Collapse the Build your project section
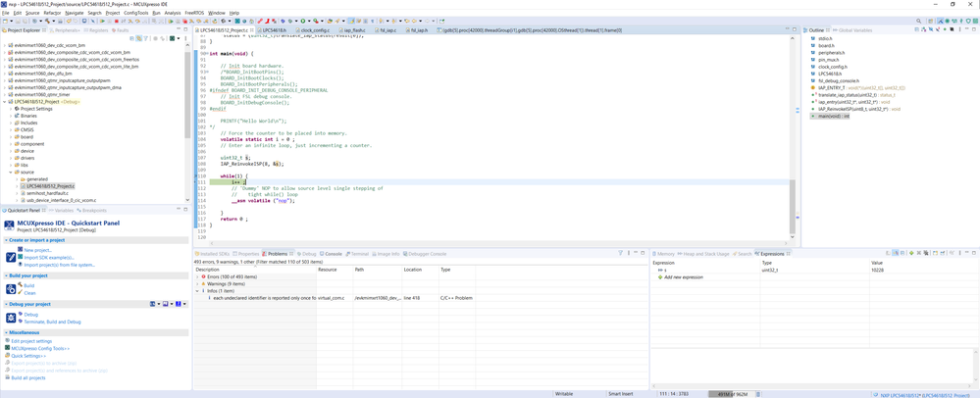The image size is (980, 398). [6, 275]
